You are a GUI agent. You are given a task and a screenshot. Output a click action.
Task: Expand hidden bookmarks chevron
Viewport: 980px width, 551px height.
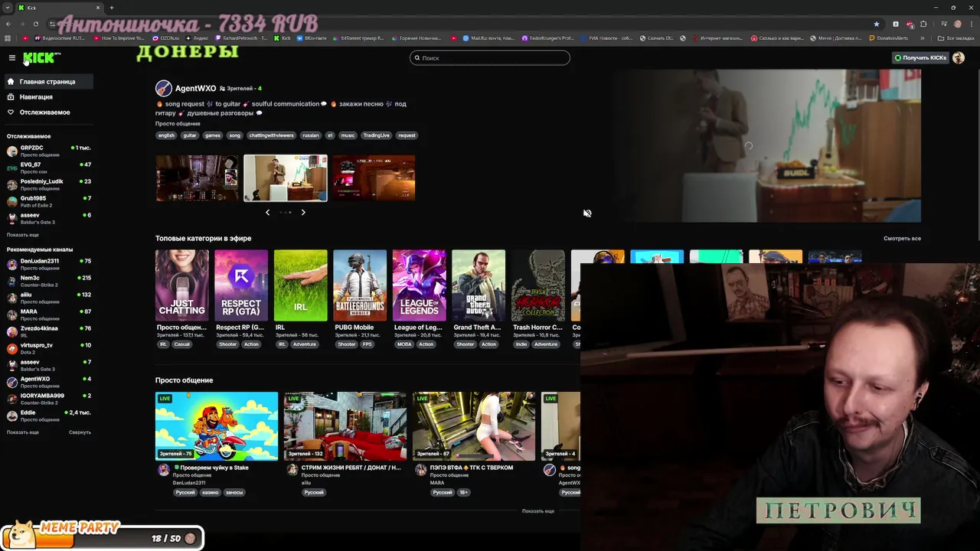pos(923,38)
